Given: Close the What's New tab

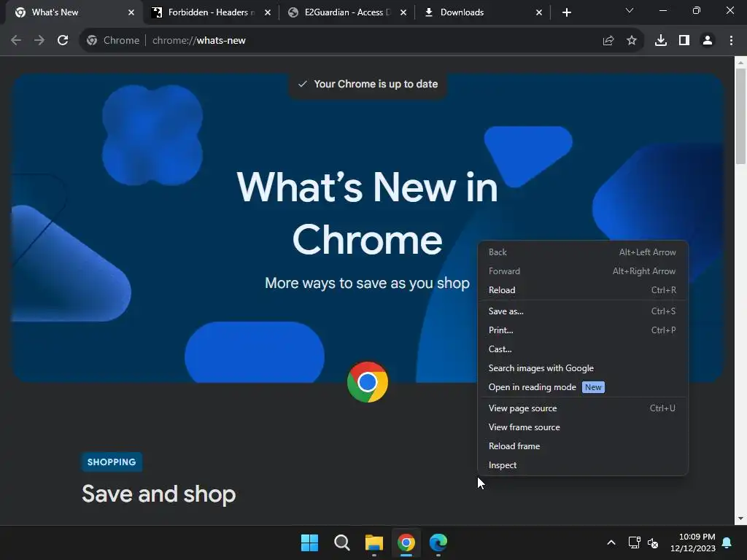Looking at the screenshot, I should pyautogui.click(x=131, y=12).
